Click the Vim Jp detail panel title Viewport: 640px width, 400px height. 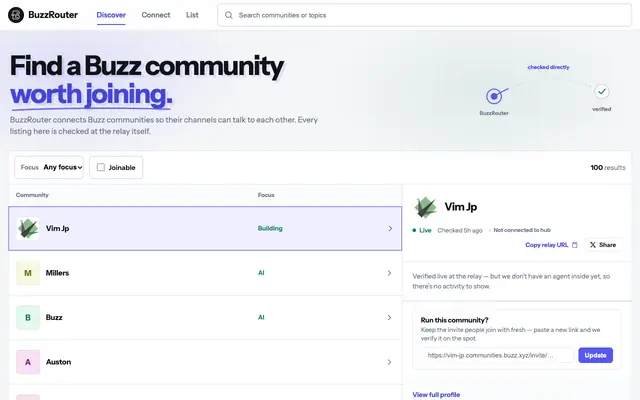[x=461, y=207]
